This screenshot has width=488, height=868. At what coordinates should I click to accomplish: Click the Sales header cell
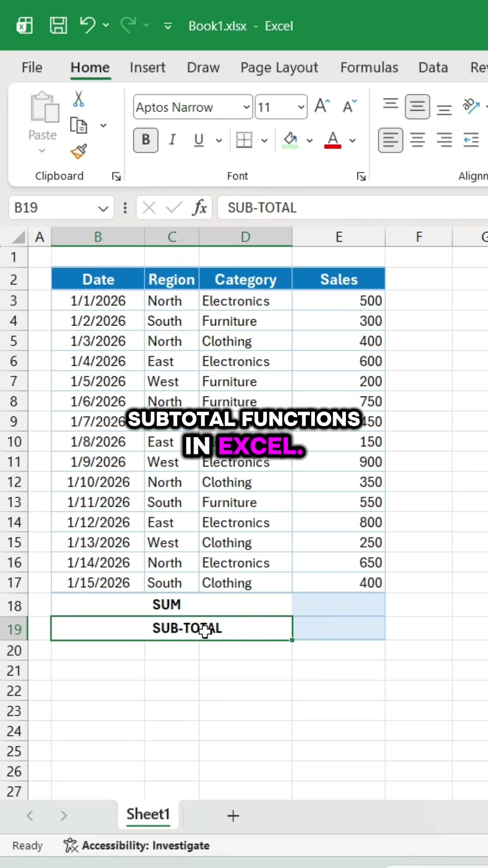339,279
